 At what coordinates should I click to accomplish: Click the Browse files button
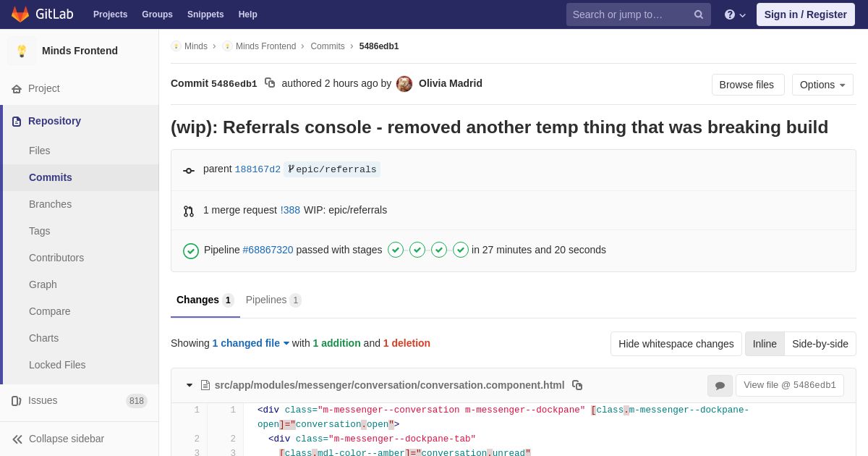point(748,85)
